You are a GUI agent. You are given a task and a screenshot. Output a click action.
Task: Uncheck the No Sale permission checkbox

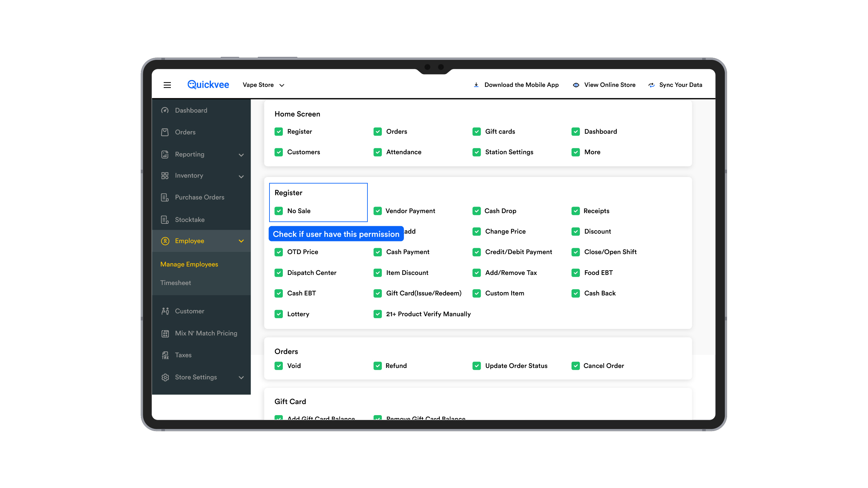pyautogui.click(x=279, y=211)
